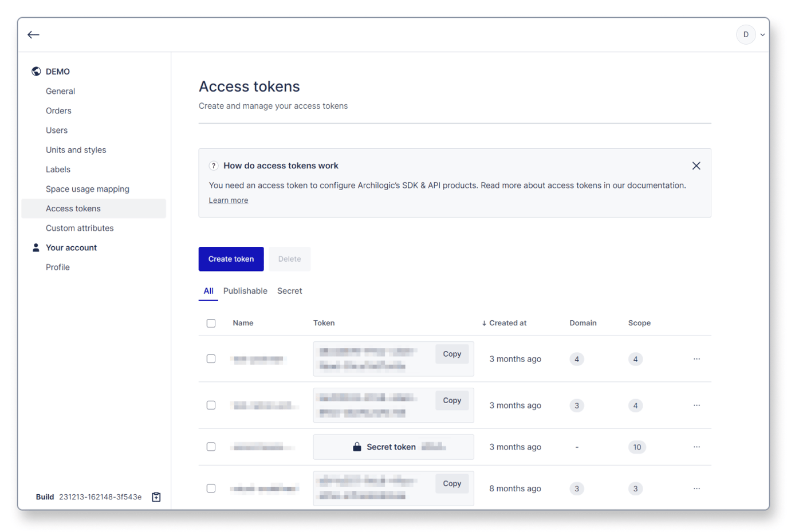Viewport: 787px width, 532px height.
Task: Select the globe icon next to DEMO
Action: 36,71
